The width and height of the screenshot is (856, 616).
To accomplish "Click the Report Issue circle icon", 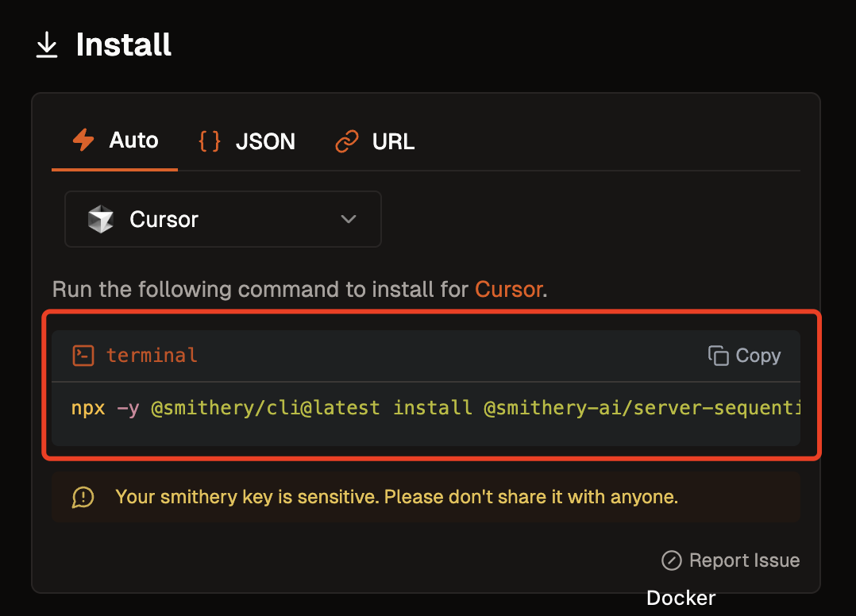I will coord(671,560).
